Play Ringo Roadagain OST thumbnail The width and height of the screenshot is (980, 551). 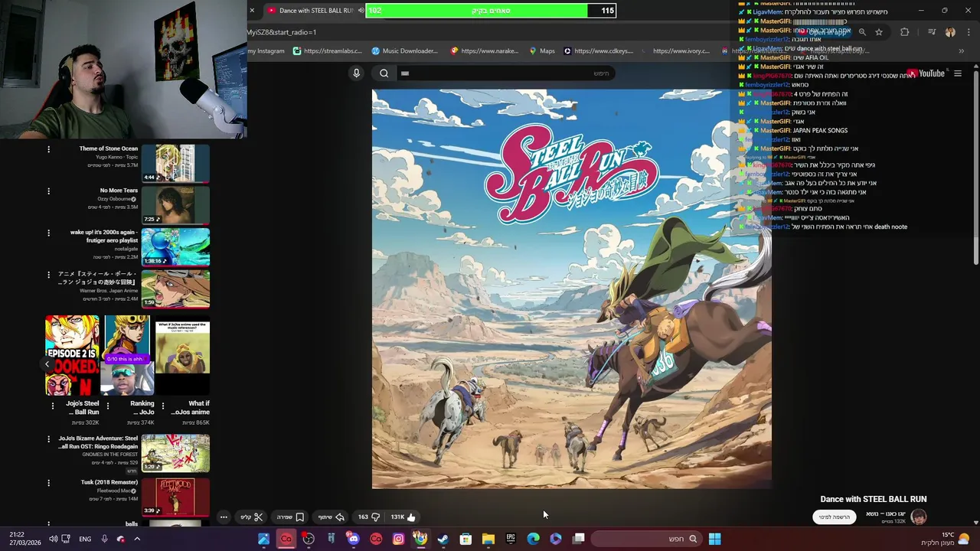pos(175,453)
